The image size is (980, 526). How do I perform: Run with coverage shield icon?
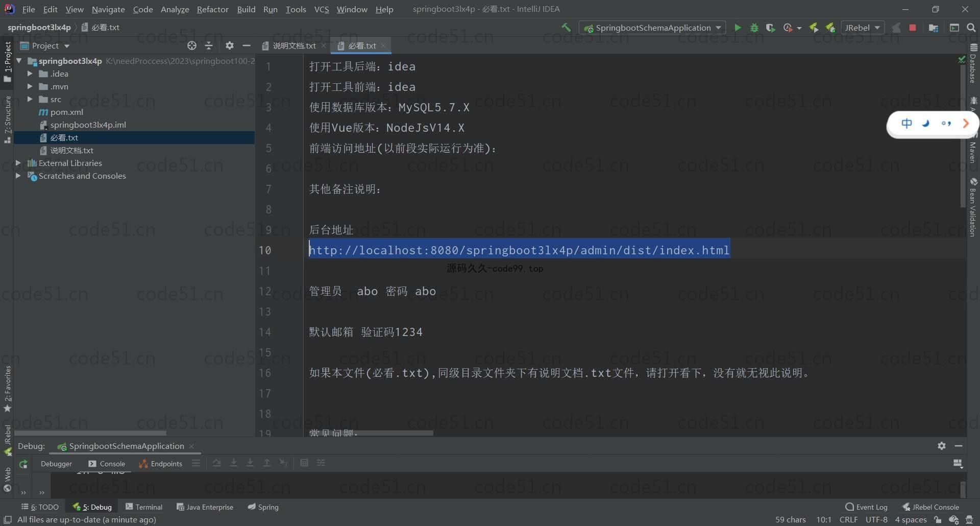tap(770, 28)
